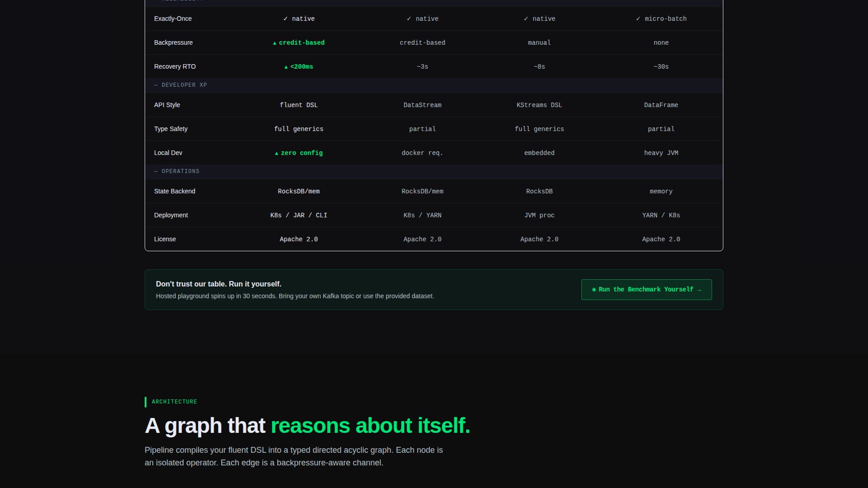Screen dimensions: 868x488
Task: Select the memory state backend cell
Action: 661,191
